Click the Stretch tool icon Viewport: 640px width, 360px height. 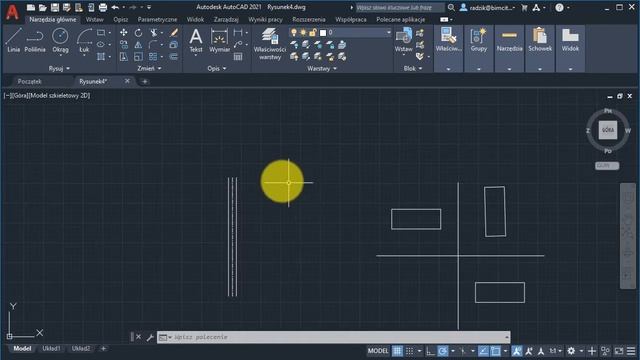pos(124,57)
